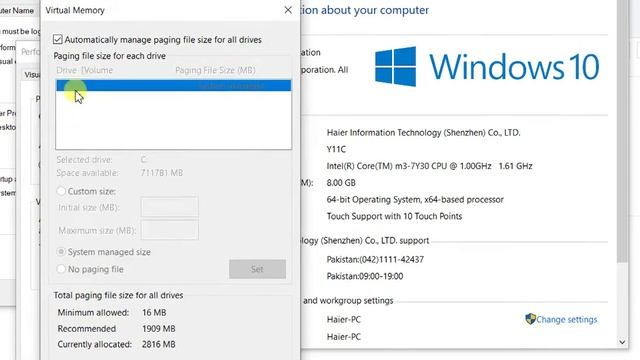Image resolution: width=640 pixels, height=360 pixels.
Task: Click the Y11C model text
Action: click(336, 149)
